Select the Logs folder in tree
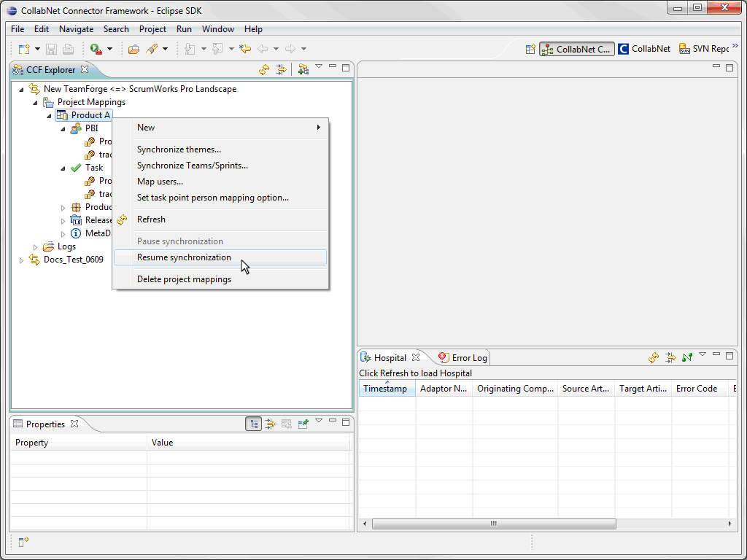747x560 pixels. [66, 246]
